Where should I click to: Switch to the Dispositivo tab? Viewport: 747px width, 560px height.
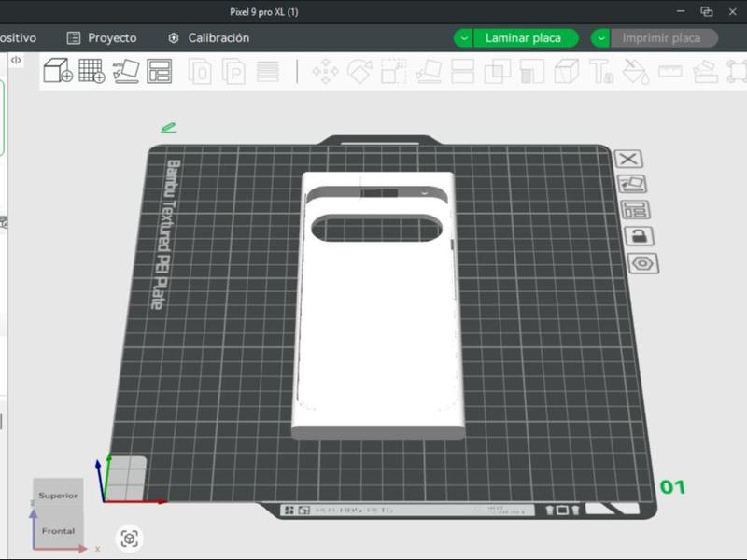coord(18,38)
